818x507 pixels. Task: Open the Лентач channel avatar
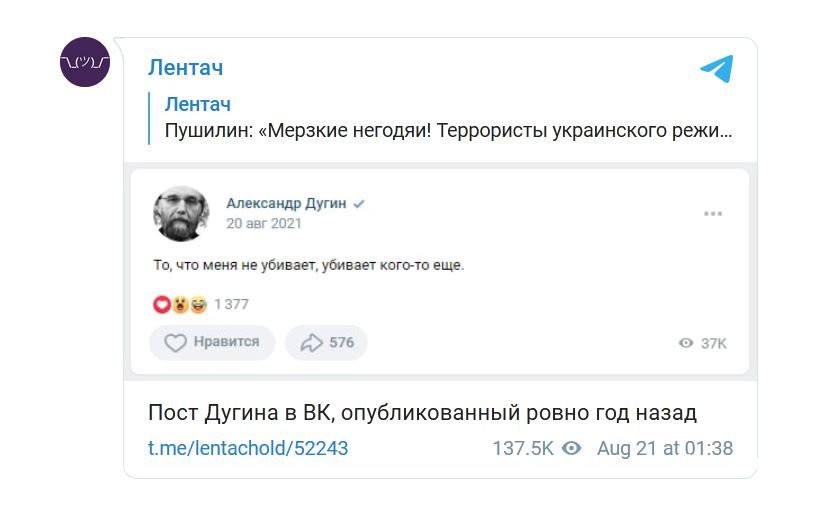click(85, 62)
